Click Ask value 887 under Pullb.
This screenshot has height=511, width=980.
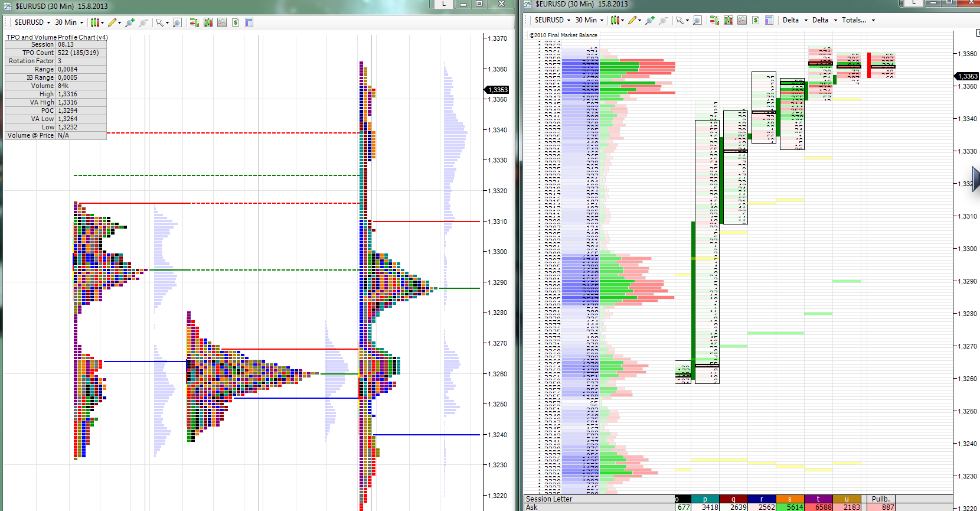pyautogui.click(x=880, y=507)
